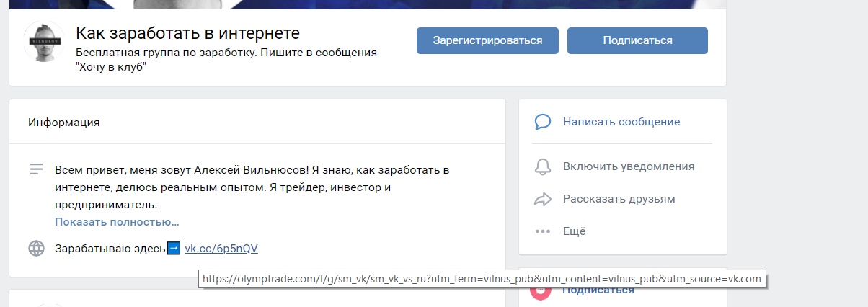
Task: Click the top Подписаться button
Action: [637, 40]
